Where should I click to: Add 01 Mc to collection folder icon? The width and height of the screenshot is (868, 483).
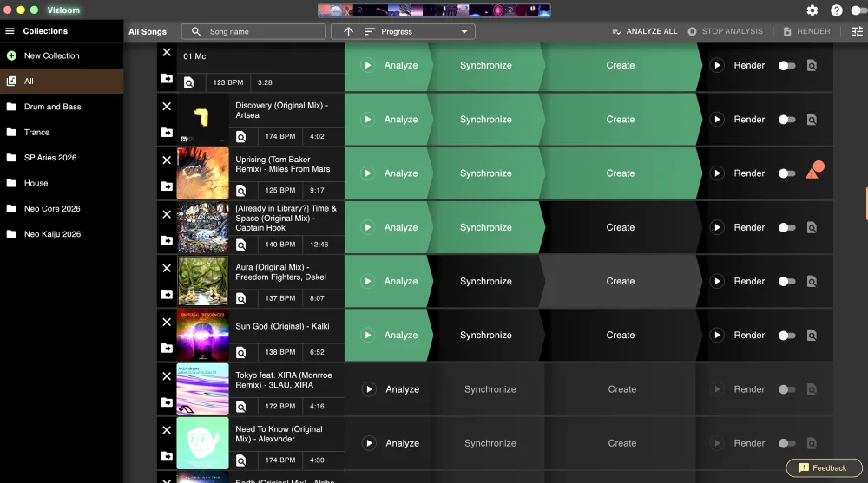(x=167, y=79)
